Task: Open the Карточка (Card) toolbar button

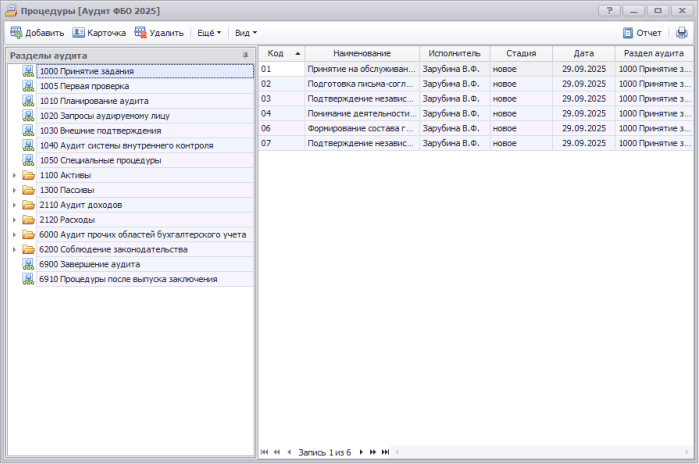Action: (x=99, y=33)
